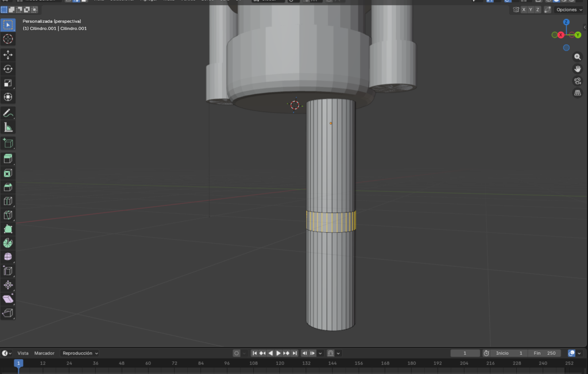Toggle proportional editing in the header

tap(328, 1)
